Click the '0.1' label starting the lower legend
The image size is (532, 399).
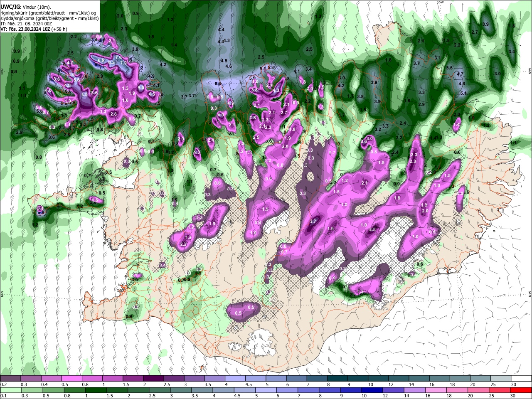[3, 396]
